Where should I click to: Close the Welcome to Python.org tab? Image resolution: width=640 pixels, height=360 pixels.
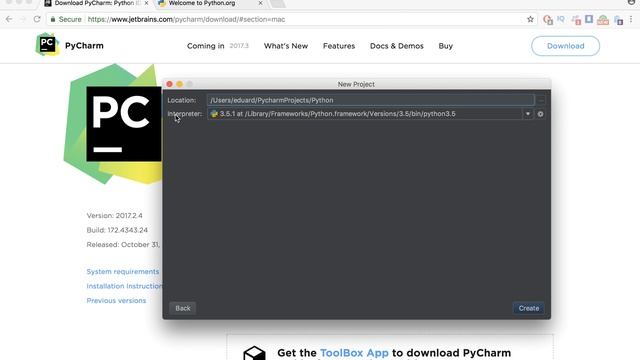260,3
